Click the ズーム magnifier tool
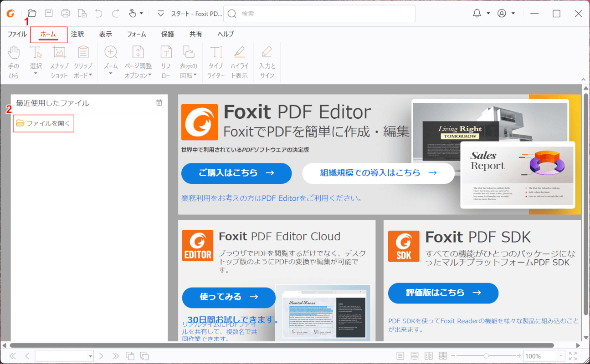 pos(111,57)
